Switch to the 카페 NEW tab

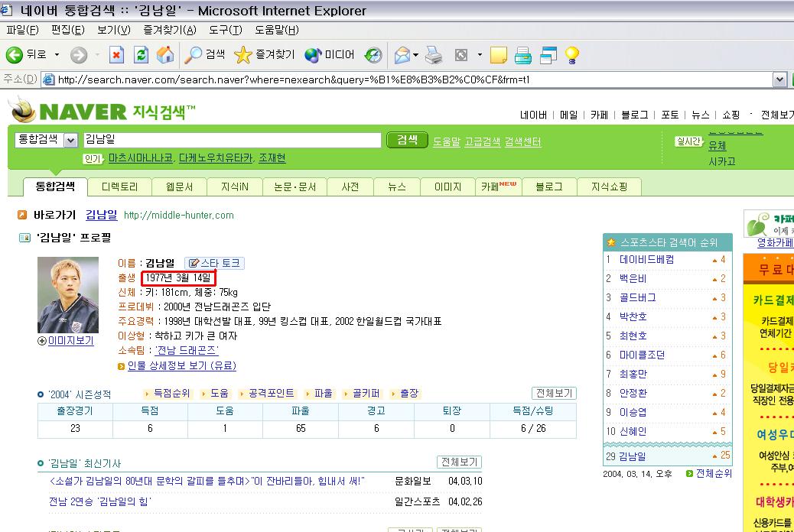tap(498, 187)
